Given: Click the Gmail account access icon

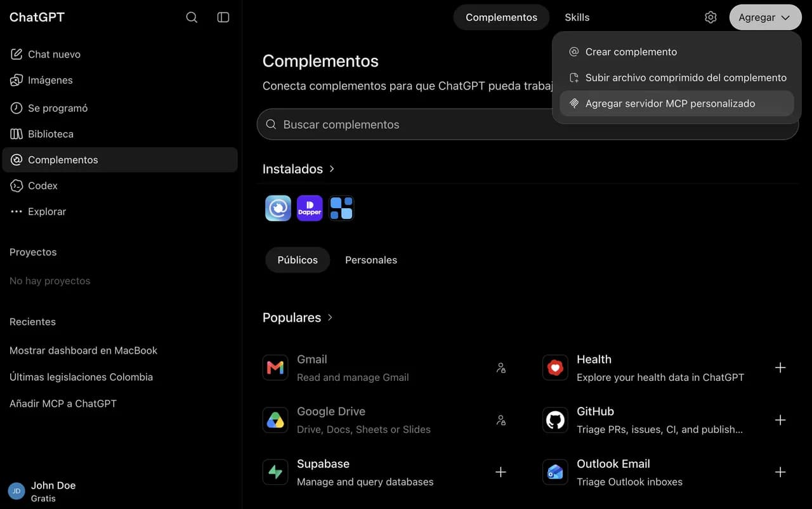Looking at the screenshot, I should (501, 367).
